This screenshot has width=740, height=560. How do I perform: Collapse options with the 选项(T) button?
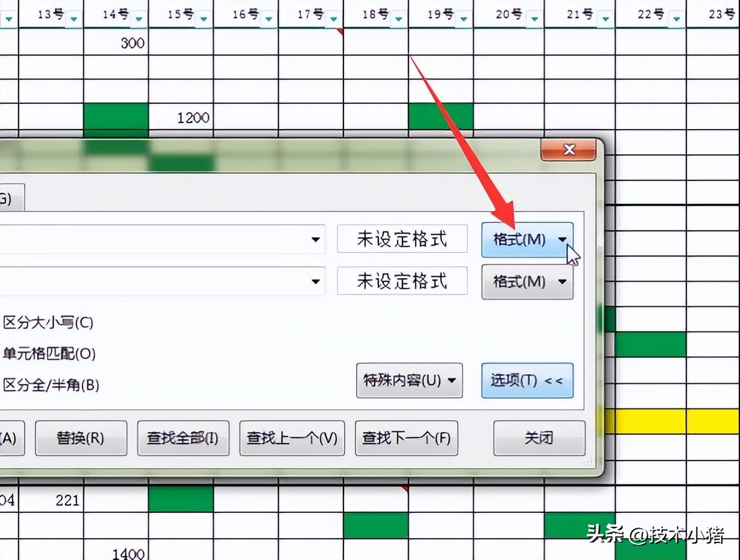pyautogui.click(x=527, y=381)
